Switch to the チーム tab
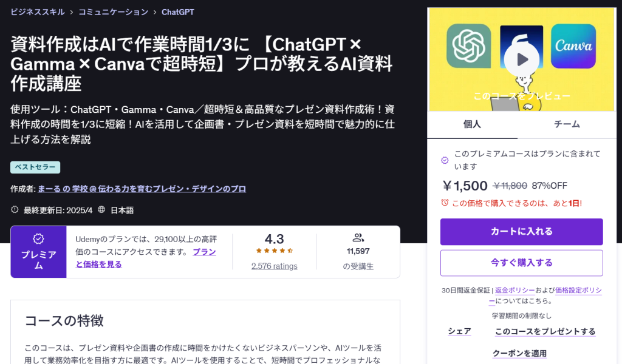The height and width of the screenshot is (364, 622). [567, 124]
